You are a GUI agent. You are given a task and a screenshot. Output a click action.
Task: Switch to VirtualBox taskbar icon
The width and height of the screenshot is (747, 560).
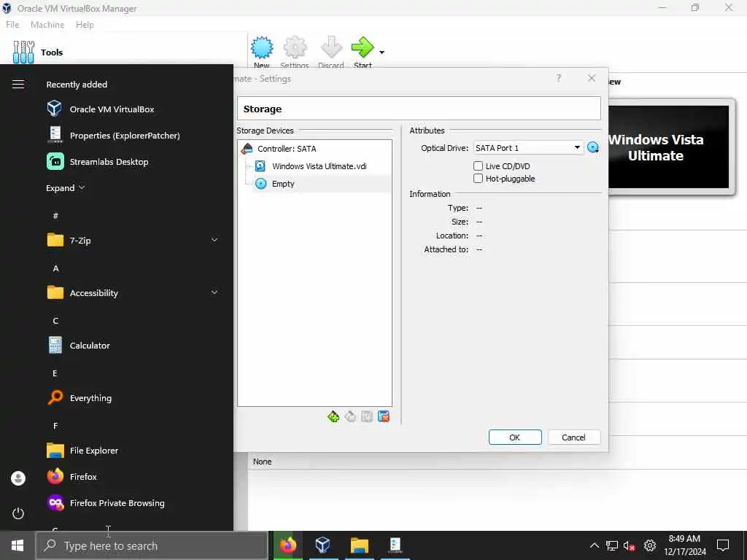pos(323,545)
